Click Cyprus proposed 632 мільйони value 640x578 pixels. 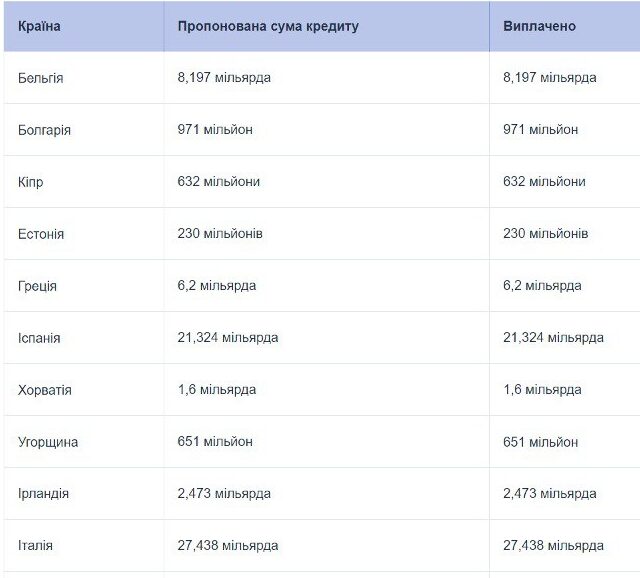(218, 181)
